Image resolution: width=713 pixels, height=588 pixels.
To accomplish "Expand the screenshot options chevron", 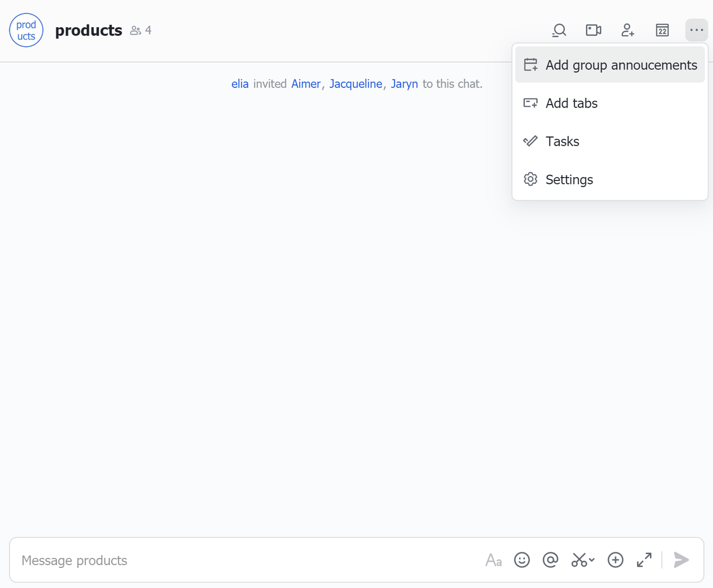I will (592, 560).
